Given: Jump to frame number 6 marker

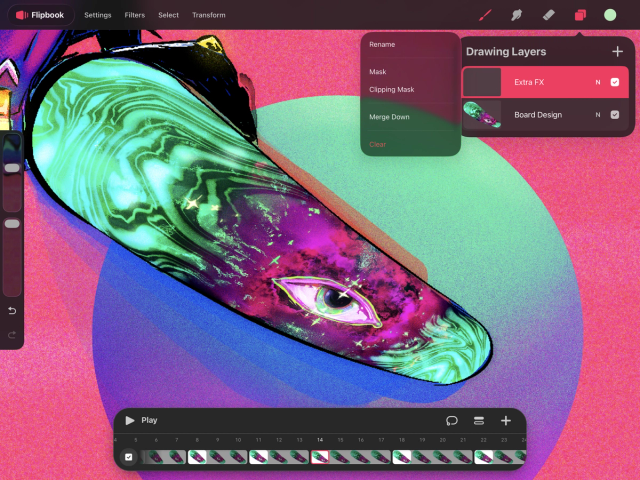Looking at the screenshot, I should [156, 440].
